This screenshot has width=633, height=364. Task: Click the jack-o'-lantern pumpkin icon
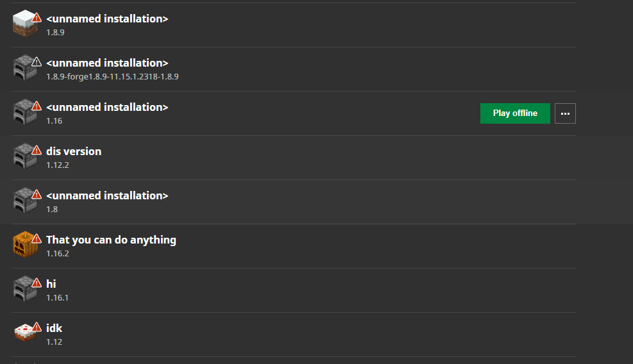click(x=24, y=245)
